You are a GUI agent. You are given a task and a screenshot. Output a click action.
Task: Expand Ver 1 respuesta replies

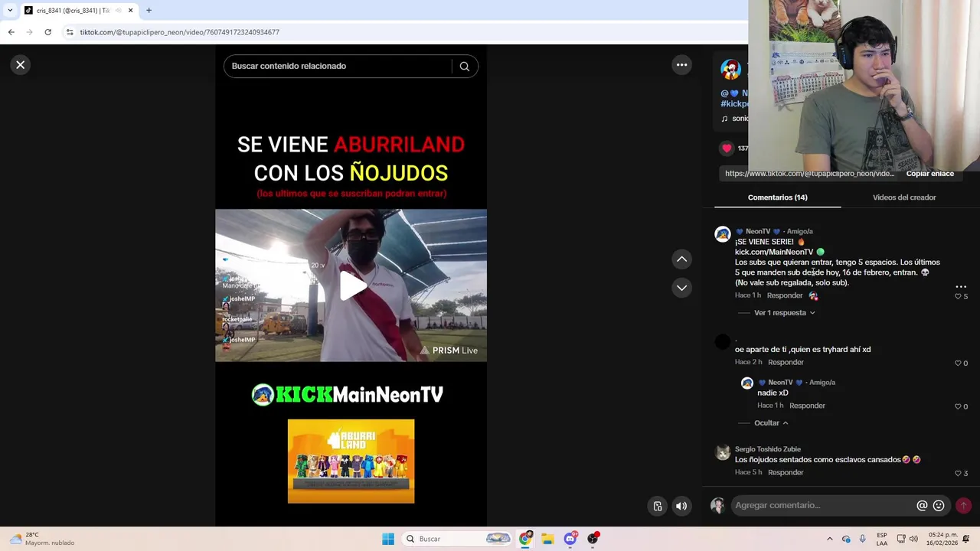[784, 313]
